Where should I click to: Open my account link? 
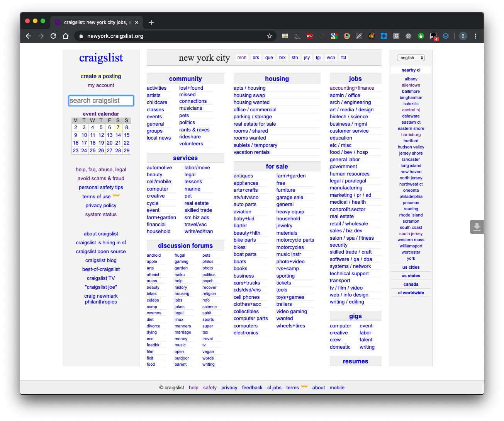[101, 85]
